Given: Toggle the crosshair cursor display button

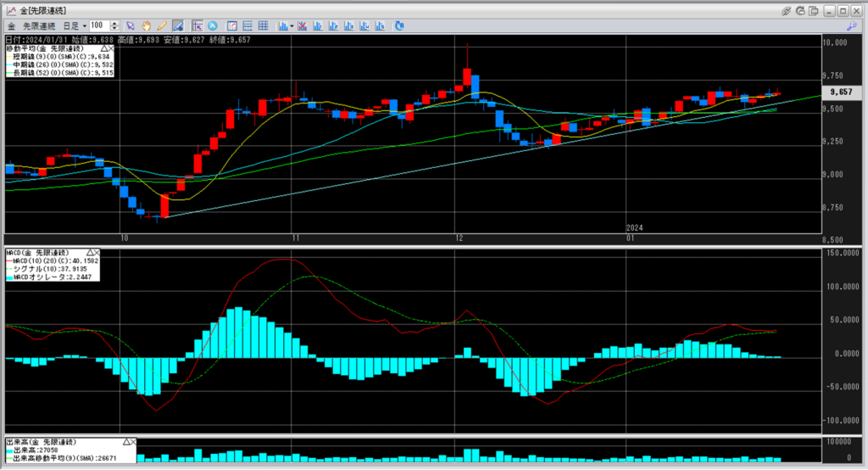Looking at the screenshot, I should [x=197, y=25].
